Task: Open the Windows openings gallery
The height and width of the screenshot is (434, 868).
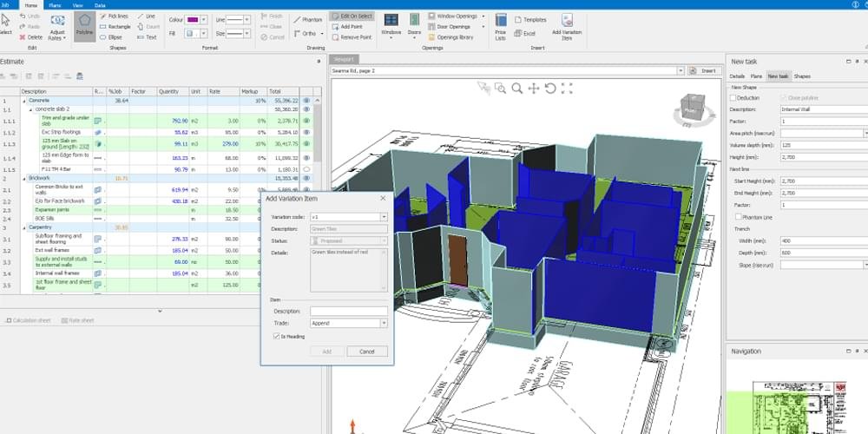Action: point(391,26)
